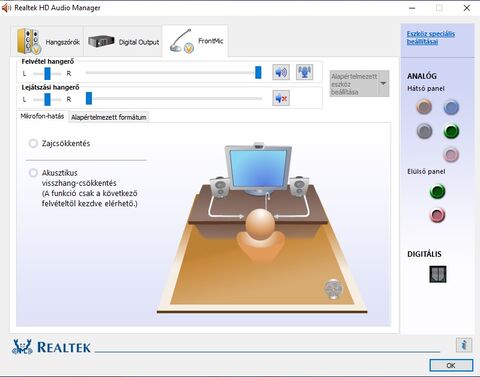Click the recording L/R balance slider
This screenshot has height=377, width=480.
[x=47, y=73]
